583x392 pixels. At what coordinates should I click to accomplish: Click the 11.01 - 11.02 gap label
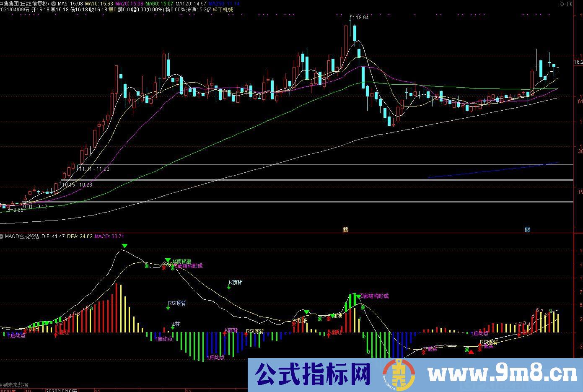(94, 169)
